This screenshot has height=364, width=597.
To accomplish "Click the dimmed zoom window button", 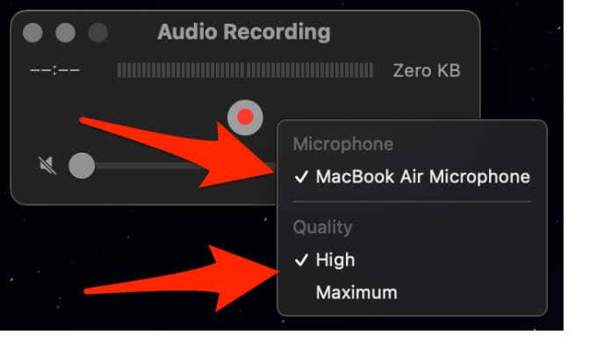I will click(98, 32).
